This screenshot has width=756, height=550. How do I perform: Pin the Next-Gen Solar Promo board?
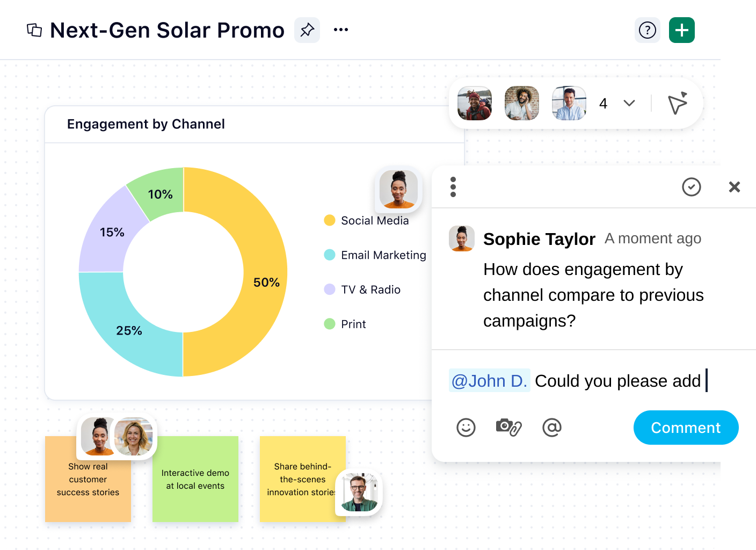[307, 30]
